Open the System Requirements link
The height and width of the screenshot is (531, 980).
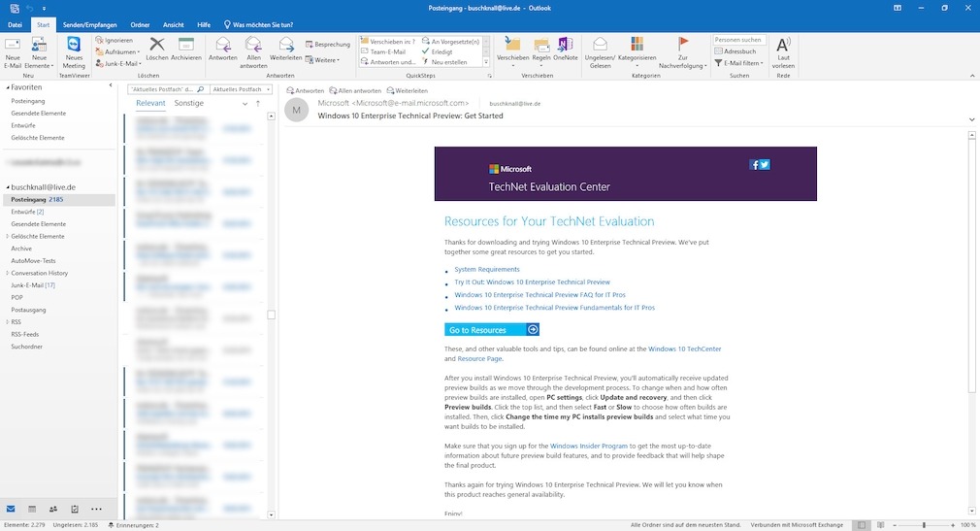click(487, 269)
